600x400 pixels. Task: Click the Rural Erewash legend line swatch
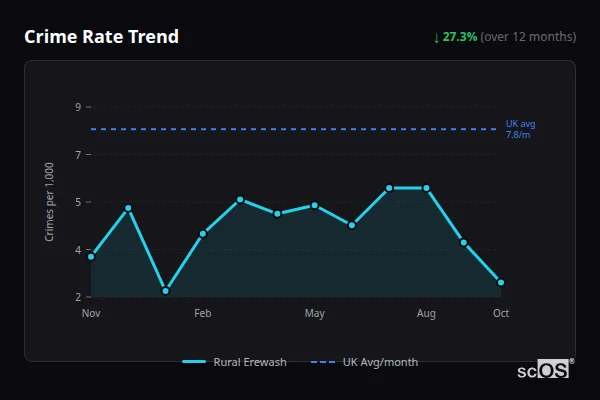click(194, 362)
